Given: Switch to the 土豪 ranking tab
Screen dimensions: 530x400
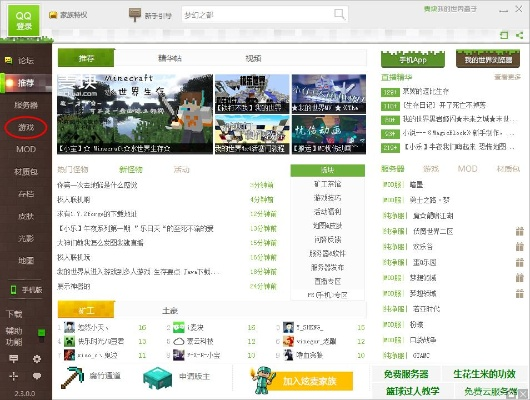Looking at the screenshot, I should coord(170,310).
